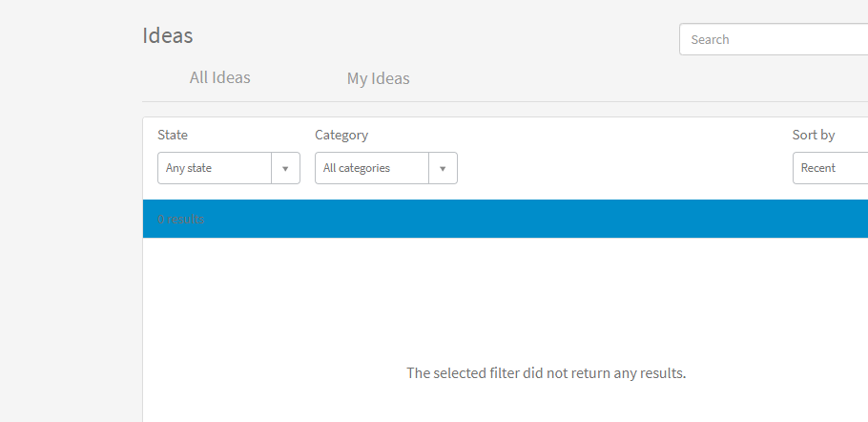Open the My Ideas tab

(378, 78)
